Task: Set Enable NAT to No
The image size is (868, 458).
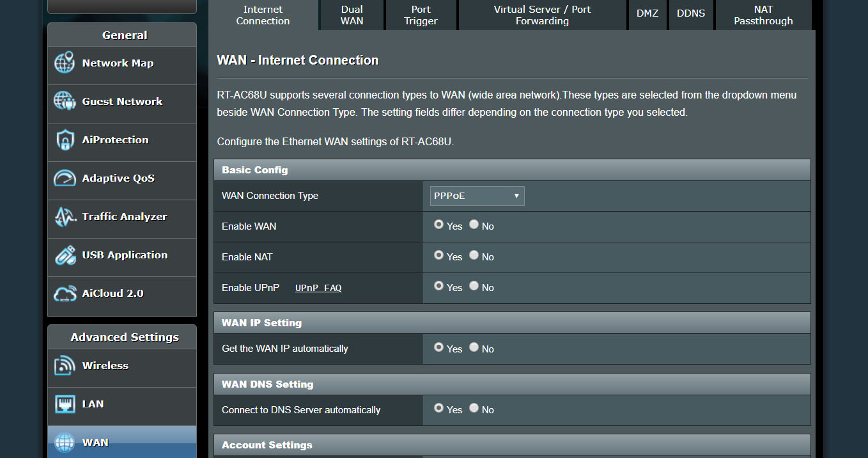Action: (474, 255)
